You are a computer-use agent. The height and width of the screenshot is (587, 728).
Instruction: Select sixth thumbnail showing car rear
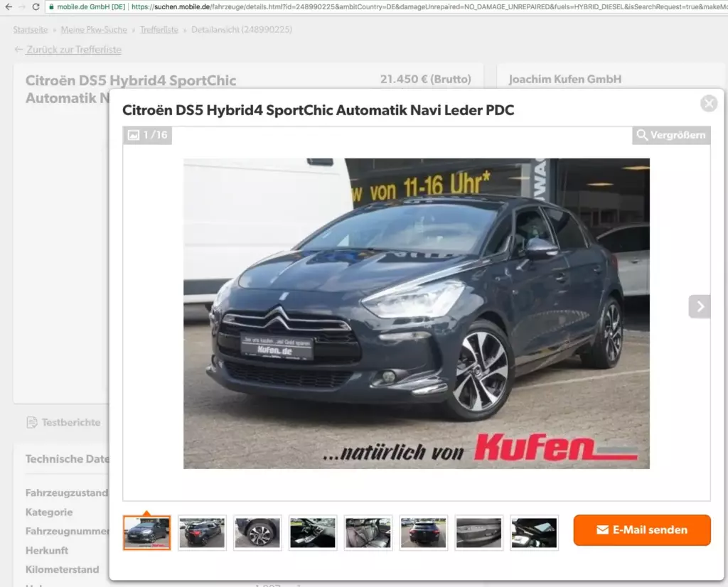coord(423,533)
